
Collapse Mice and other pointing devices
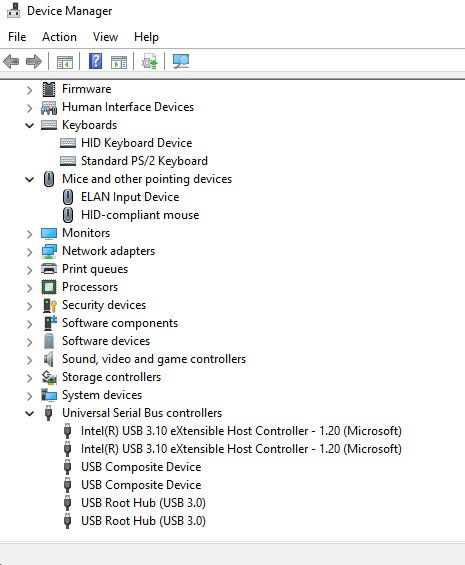point(30,179)
